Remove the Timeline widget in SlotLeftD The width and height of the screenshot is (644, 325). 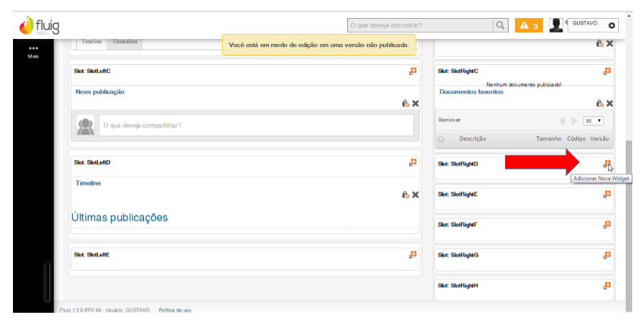point(415,195)
